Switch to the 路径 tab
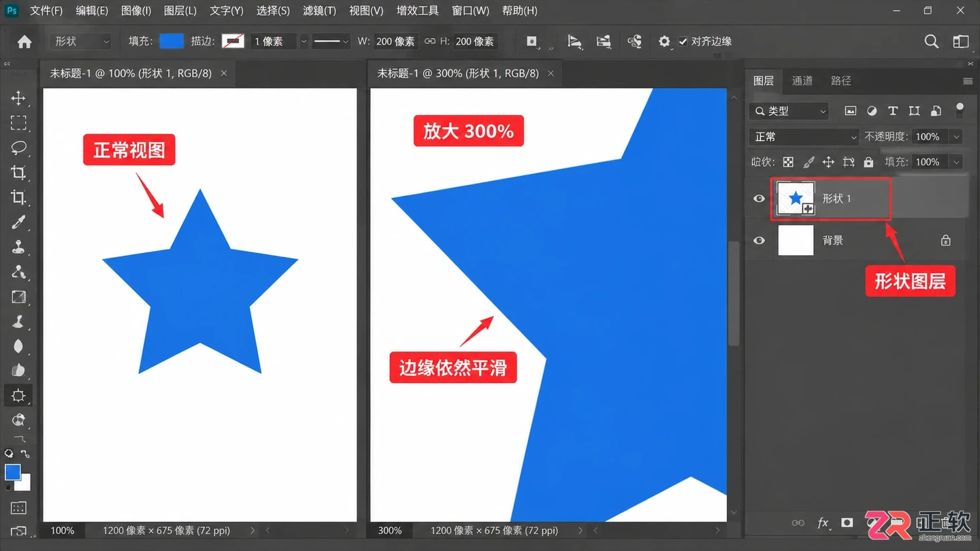Screen dimensions: 980x551 pyautogui.click(x=841, y=81)
